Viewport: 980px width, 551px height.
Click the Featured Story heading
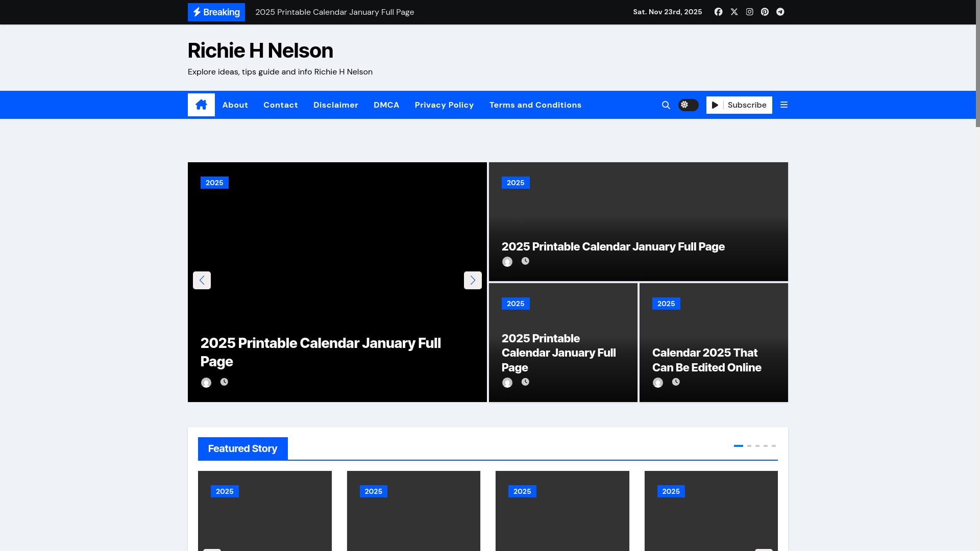243,448
